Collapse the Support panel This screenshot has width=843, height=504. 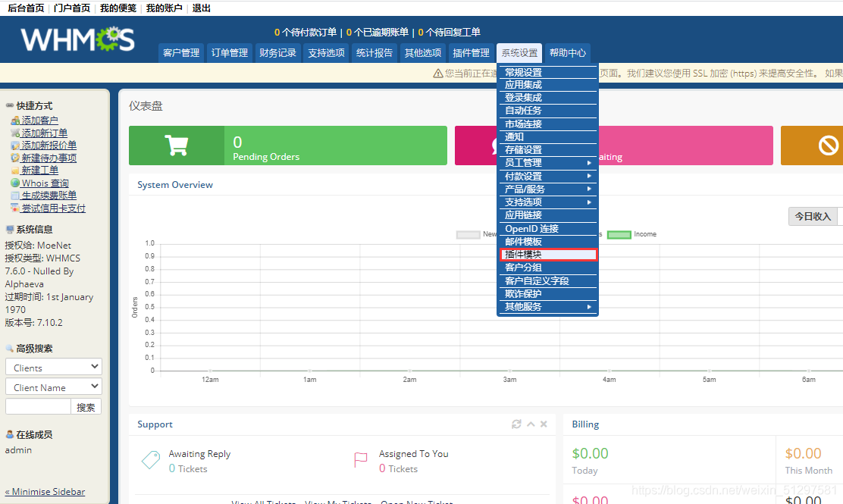pyautogui.click(x=531, y=424)
